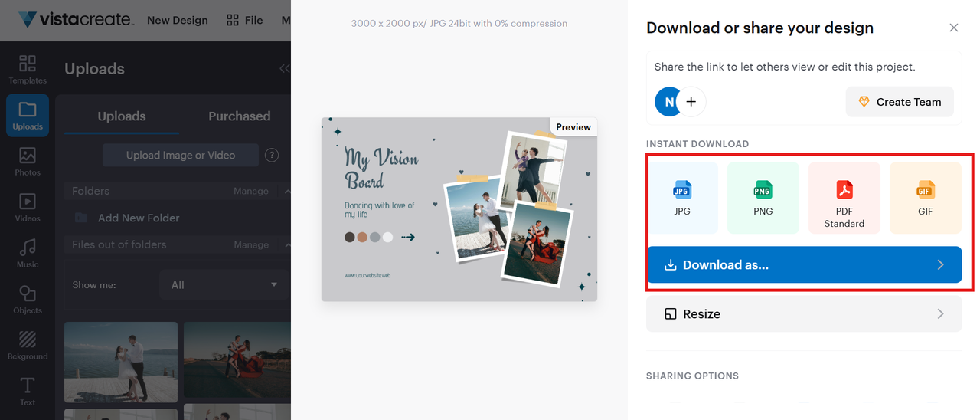Open the Background sidebar panel
The image size is (980, 420).
point(28,346)
